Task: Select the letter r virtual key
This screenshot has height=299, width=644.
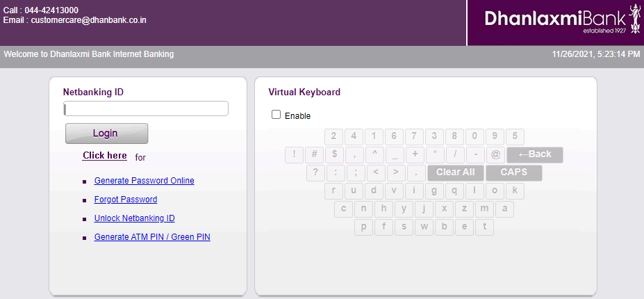Action: click(x=333, y=191)
